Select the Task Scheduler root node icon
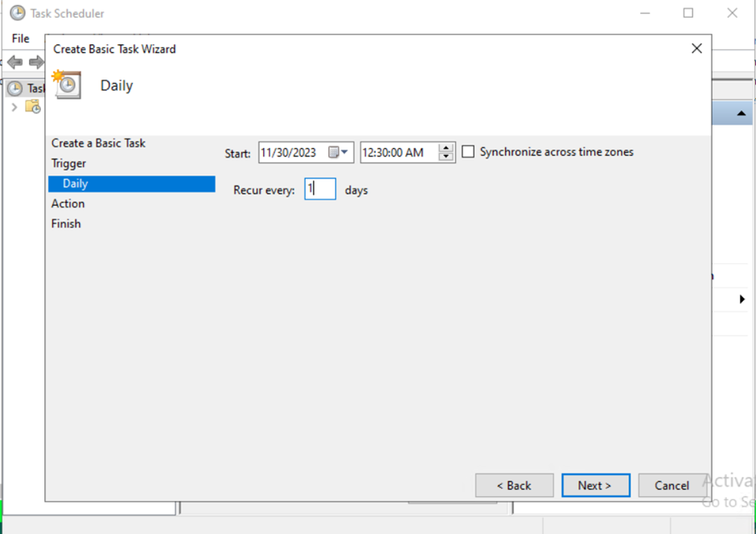 click(15, 88)
